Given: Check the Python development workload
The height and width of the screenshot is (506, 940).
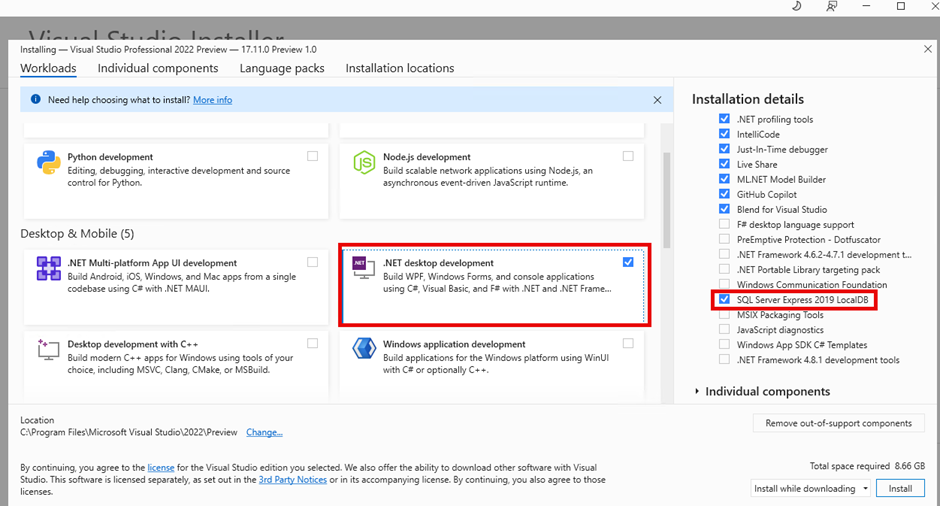Looking at the screenshot, I should pos(312,156).
